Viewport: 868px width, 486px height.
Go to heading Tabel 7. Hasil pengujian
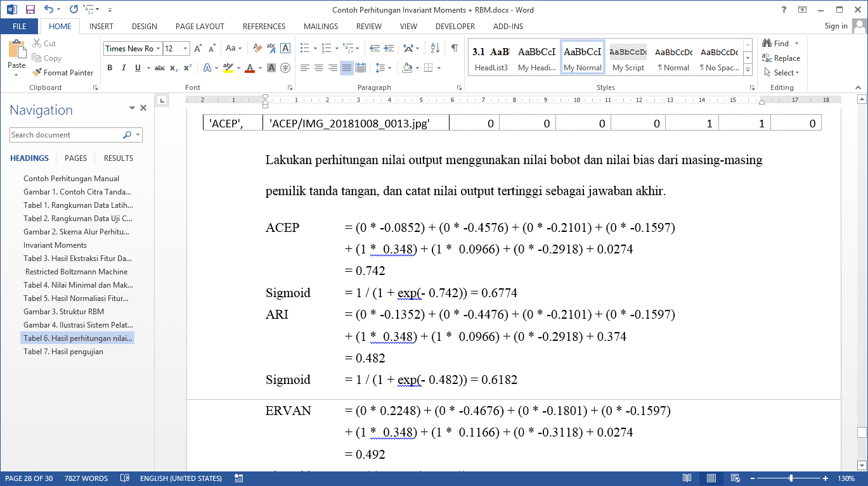pos(63,352)
